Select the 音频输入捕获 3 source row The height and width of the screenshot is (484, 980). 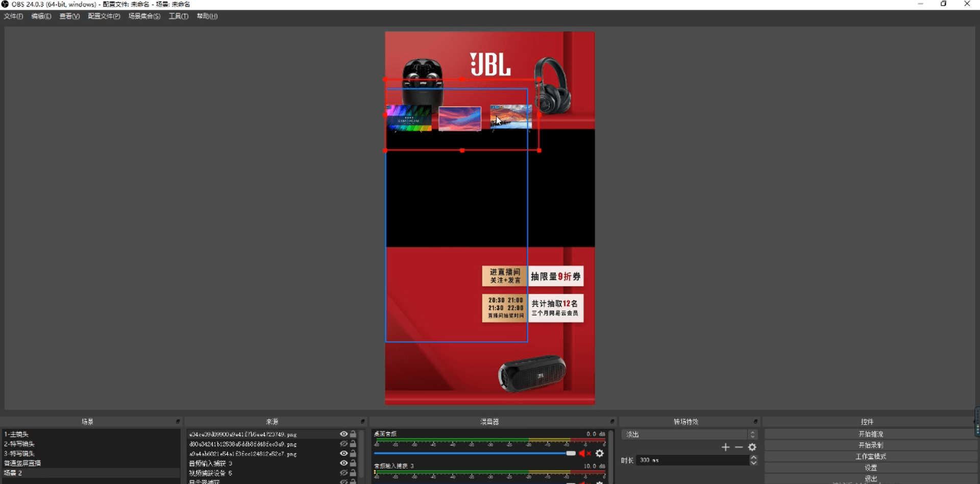272,463
